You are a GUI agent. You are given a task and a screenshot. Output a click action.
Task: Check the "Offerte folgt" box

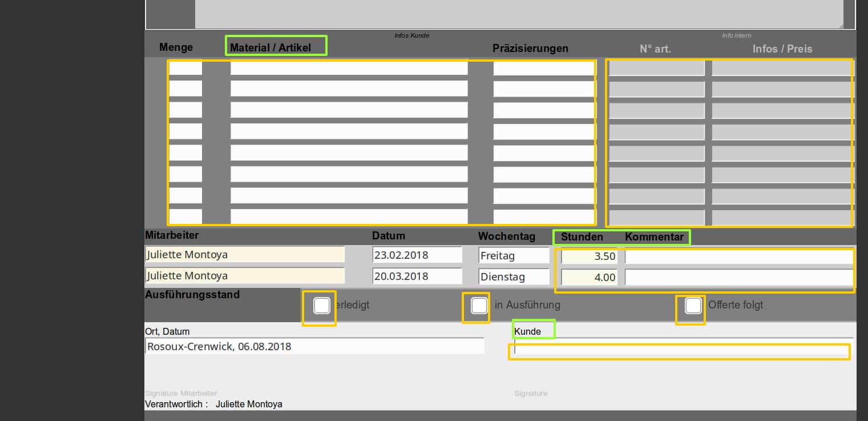pos(693,306)
